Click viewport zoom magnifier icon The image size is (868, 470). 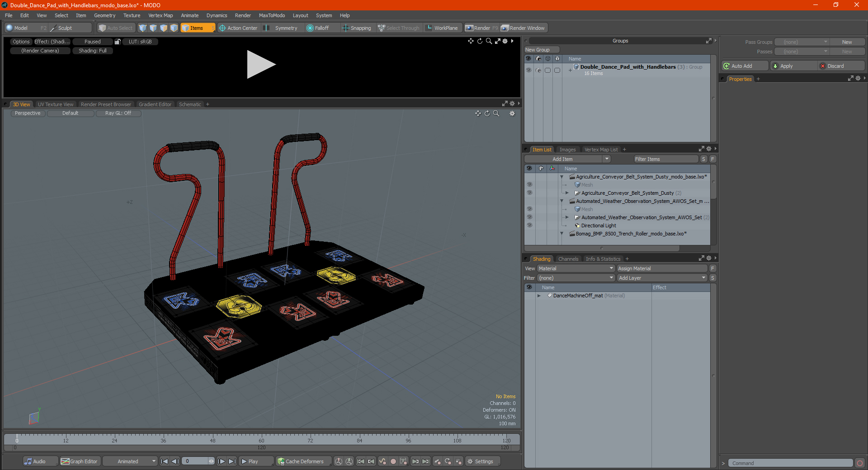coord(496,113)
